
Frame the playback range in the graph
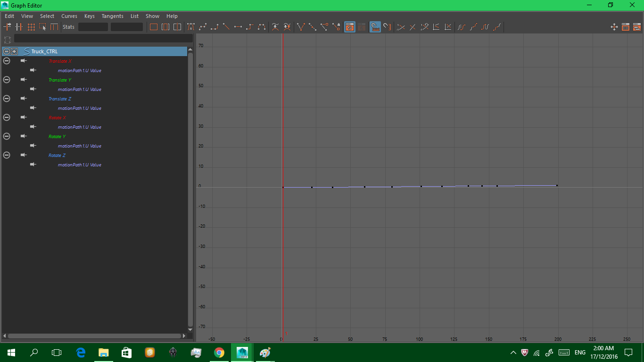[x=165, y=27]
